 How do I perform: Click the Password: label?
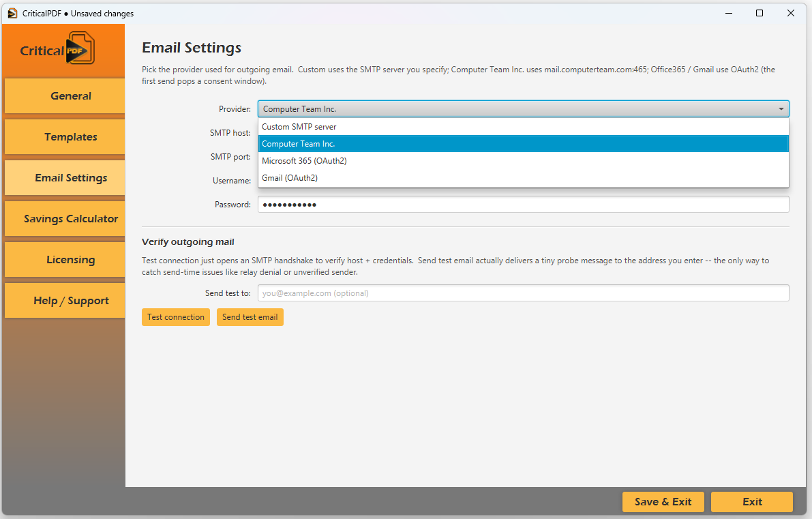(x=232, y=205)
